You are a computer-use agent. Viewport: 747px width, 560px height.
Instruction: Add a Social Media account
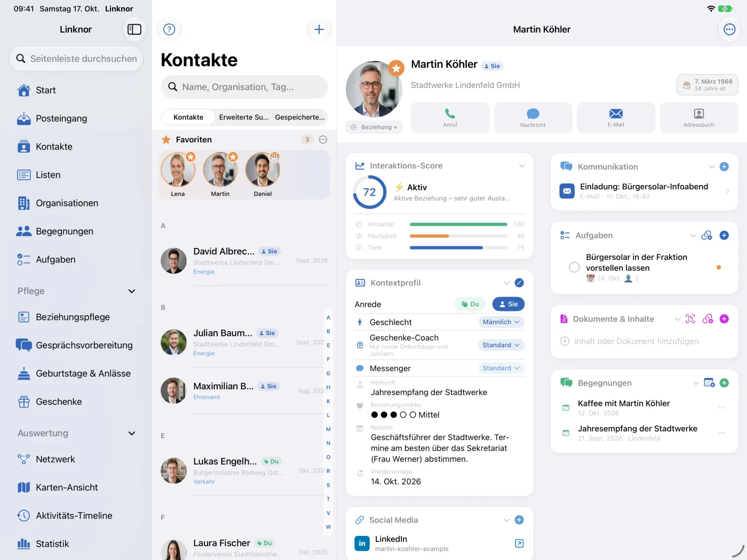[519, 520]
